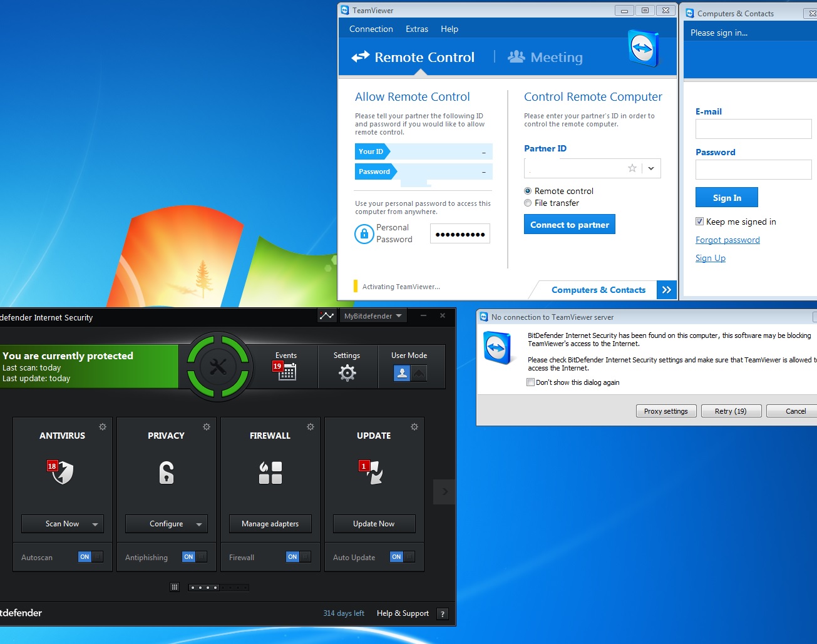Screen dimensions: 817x644
Task: Toggle Auto Update switch
Action: click(403, 556)
